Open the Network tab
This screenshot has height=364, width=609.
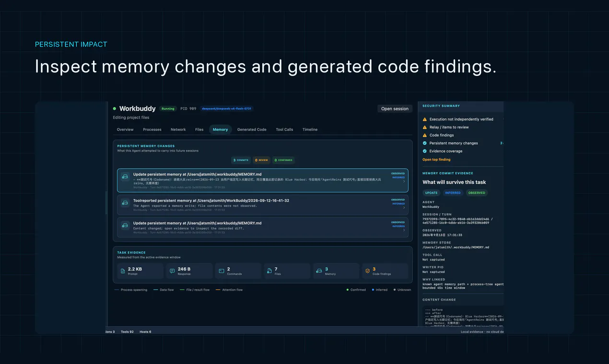(x=178, y=129)
